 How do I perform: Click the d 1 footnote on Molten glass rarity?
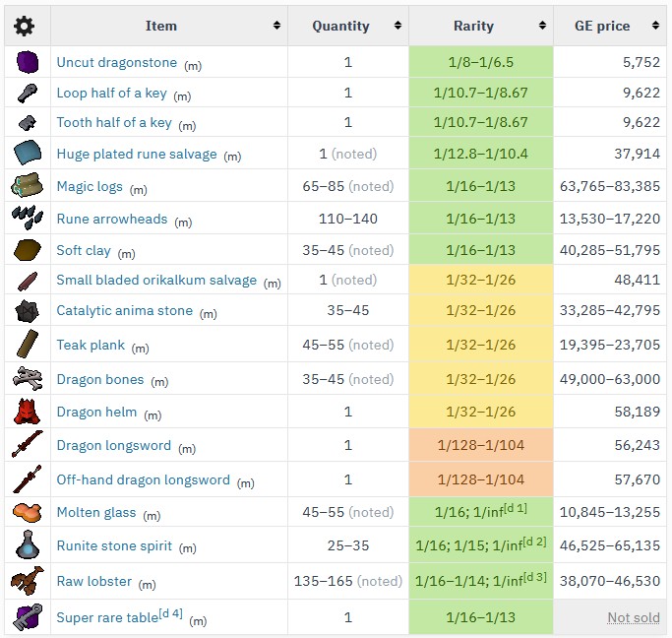[516, 508]
